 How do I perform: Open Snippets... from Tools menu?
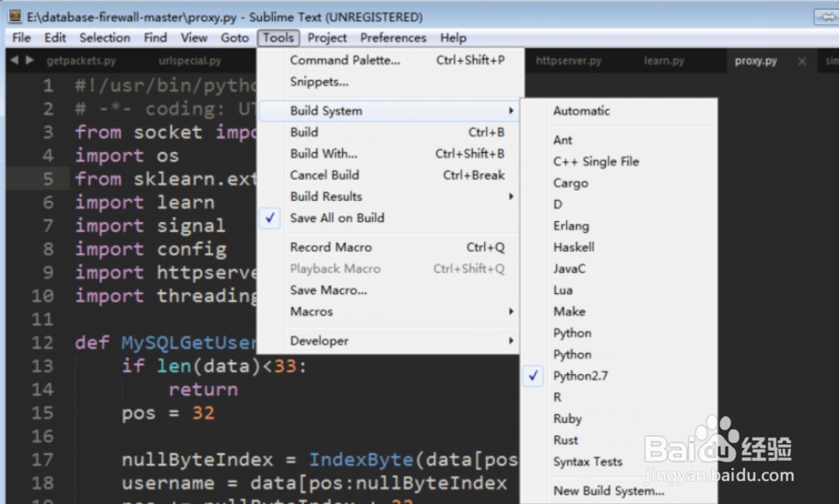pos(388,82)
